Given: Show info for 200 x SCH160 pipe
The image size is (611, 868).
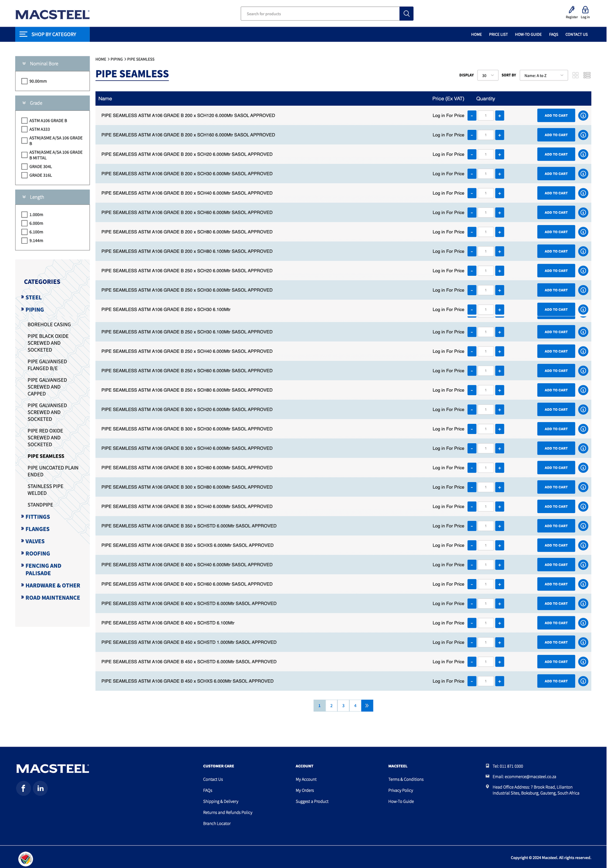Looking at the screenshot, I should coord(583,135).
